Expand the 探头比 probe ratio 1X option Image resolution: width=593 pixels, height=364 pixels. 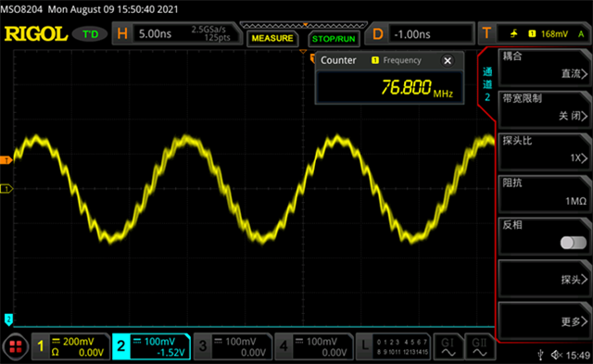tap(545, 152)
